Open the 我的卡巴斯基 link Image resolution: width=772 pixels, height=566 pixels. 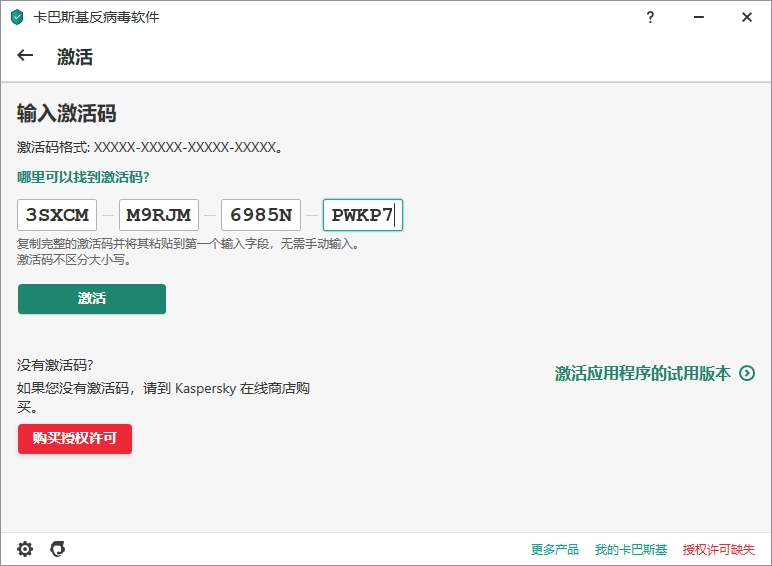pos(631,549)
